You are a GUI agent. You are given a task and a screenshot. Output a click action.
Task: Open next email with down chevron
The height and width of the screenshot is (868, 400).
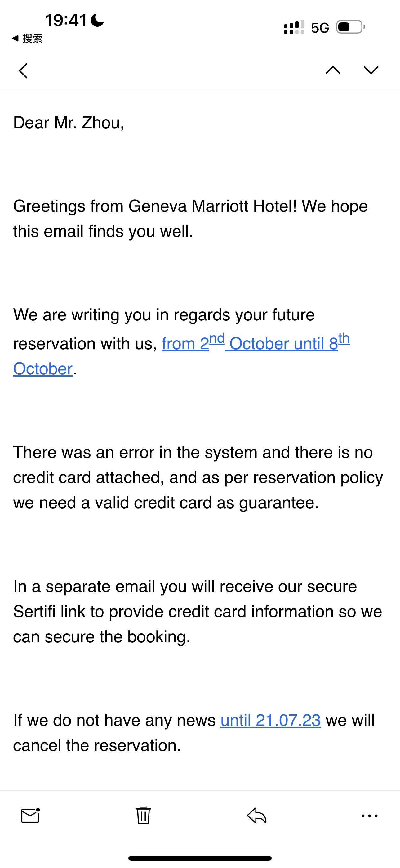click(371, 70)
